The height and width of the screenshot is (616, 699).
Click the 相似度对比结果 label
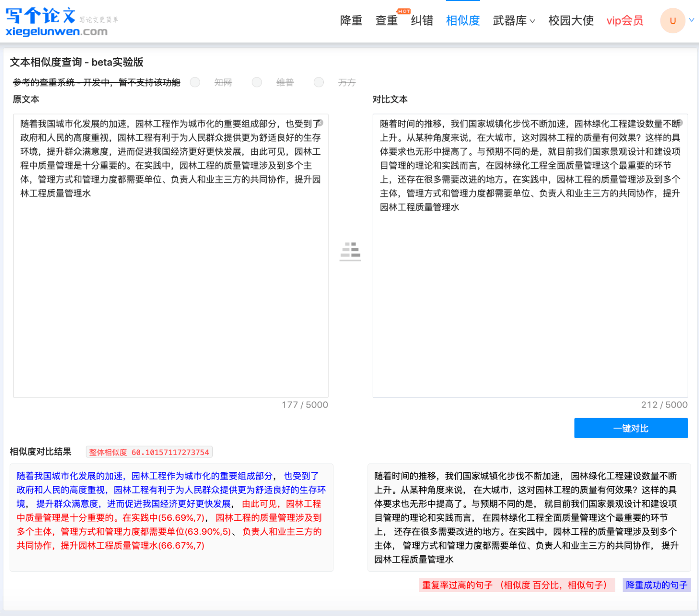41,452
